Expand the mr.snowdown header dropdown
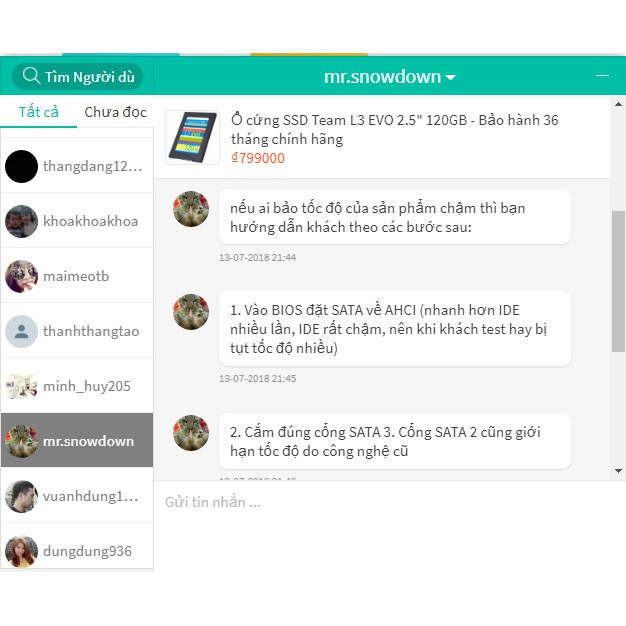Image resolution: width=626 pixels, height=626 pixels. point(450,78)
